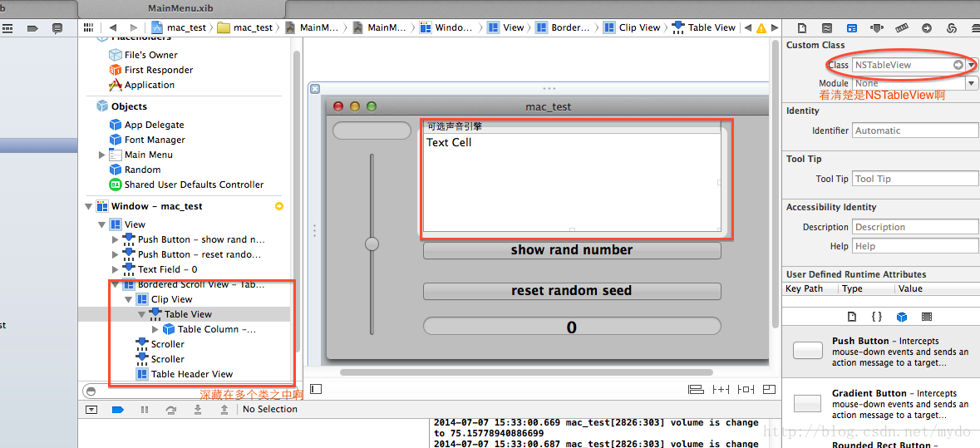Viewport: 980px width, 448px height.
Task: Click the Step Into debug button
Action: (198, 409)
